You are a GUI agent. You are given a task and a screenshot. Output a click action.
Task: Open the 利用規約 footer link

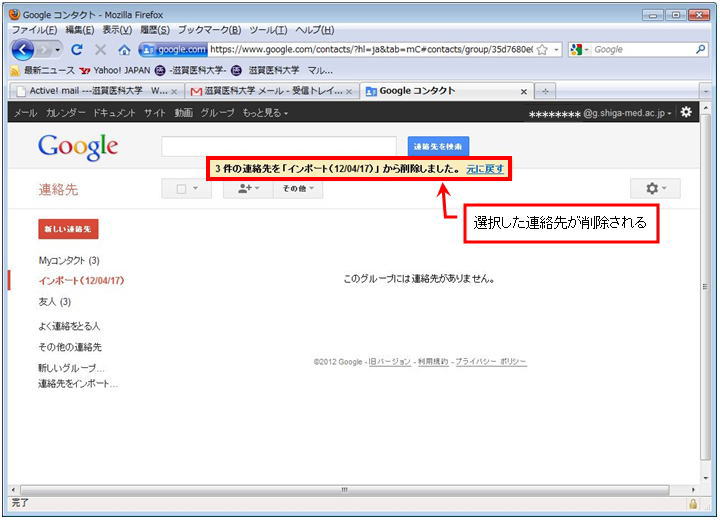(433, 362)
